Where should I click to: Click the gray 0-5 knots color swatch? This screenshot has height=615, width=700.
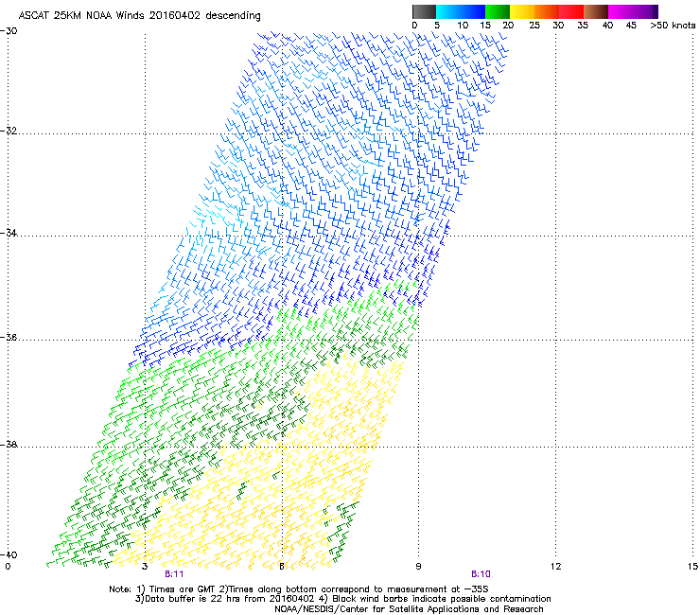pos(425,11)
